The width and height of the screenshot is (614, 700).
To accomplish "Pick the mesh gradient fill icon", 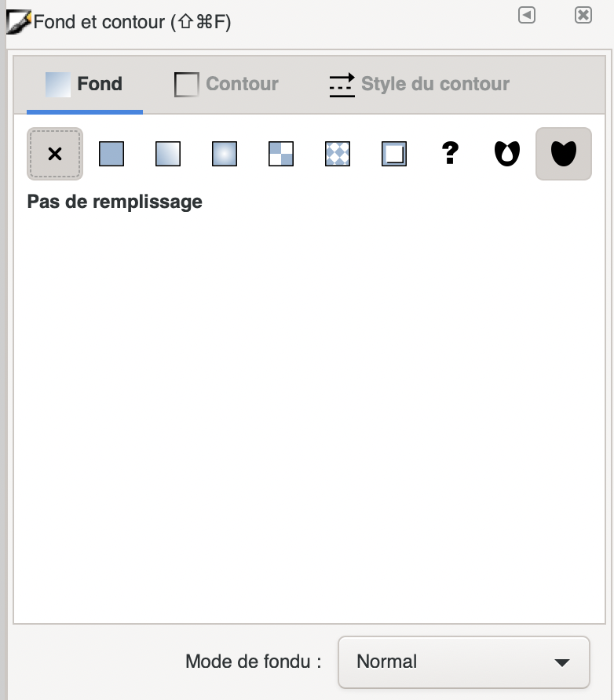I will click(281, 154).
